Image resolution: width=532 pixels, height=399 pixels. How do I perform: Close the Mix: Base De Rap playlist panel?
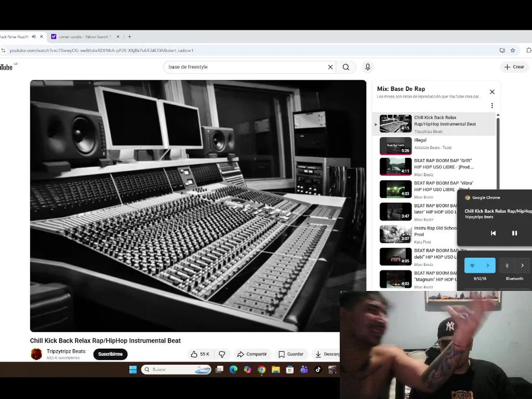tap(492, 91)
